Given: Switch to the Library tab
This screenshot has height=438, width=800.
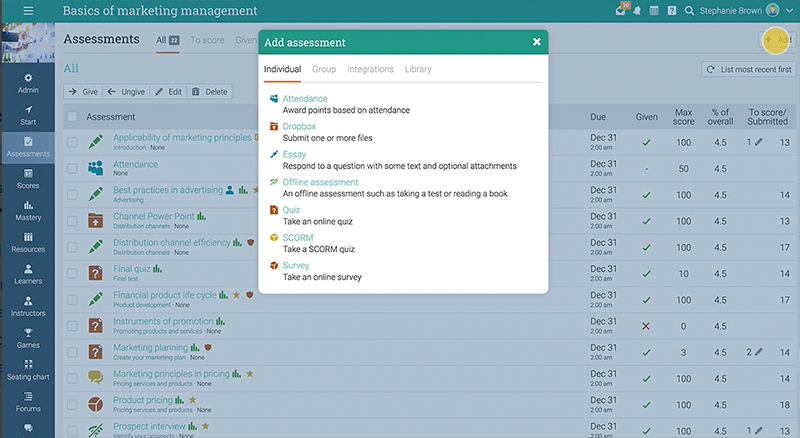Looking at the screenshot, I should pos(418,70).
